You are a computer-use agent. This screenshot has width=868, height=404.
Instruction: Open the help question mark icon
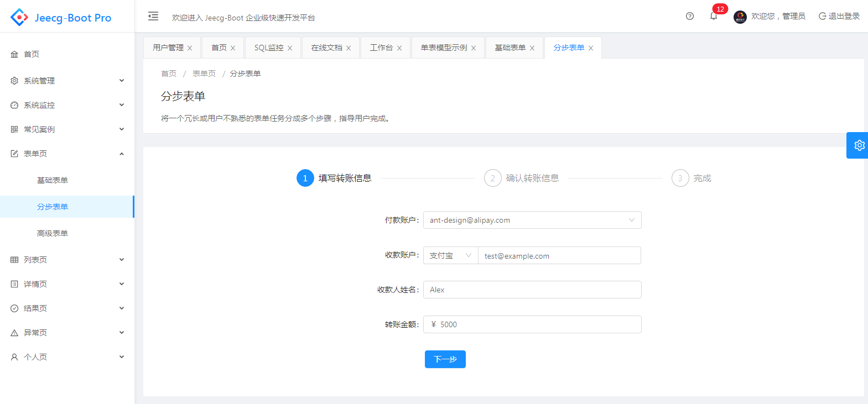click(x=690, y=16)
